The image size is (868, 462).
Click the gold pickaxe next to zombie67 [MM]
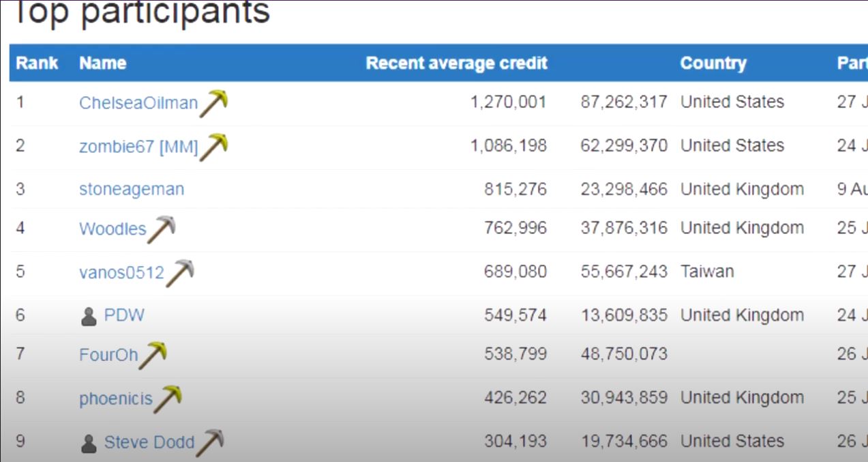click(x=213, y=147)
